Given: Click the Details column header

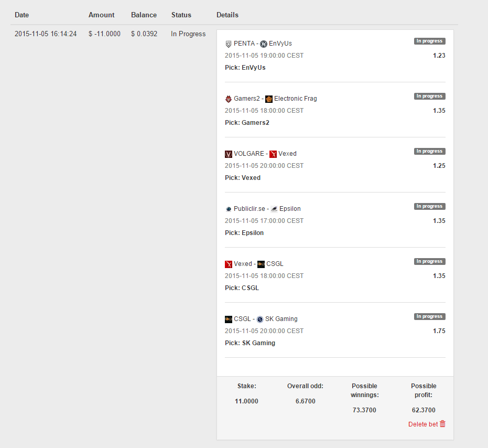Looking at the screenshot, I should (227, 15).
